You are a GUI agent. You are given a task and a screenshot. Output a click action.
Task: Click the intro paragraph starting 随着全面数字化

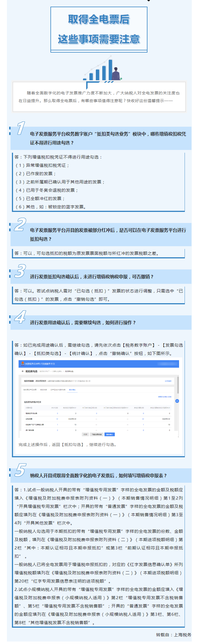(99, 97)
